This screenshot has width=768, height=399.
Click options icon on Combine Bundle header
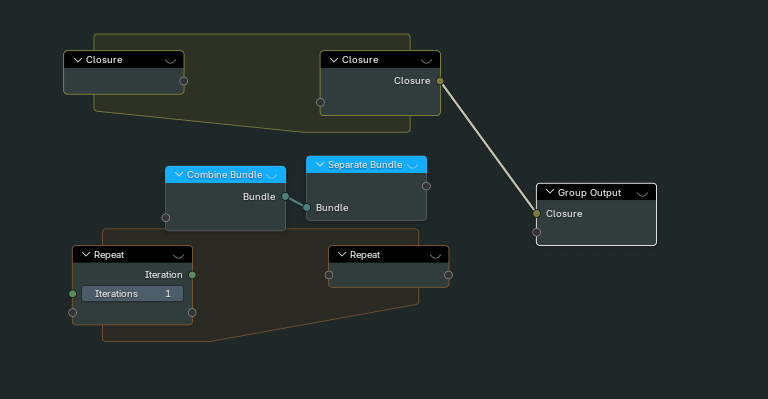(272, 176)
